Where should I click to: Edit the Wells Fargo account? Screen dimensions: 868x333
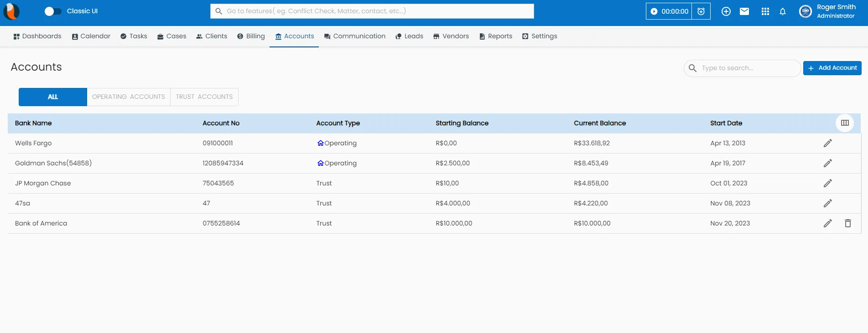click(828, 143)
